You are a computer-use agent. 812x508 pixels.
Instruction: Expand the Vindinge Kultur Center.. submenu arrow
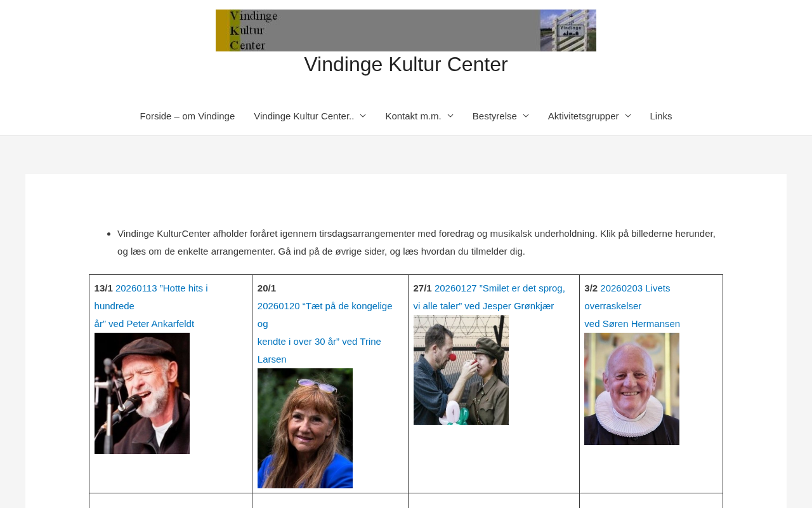tap(363, 116)
